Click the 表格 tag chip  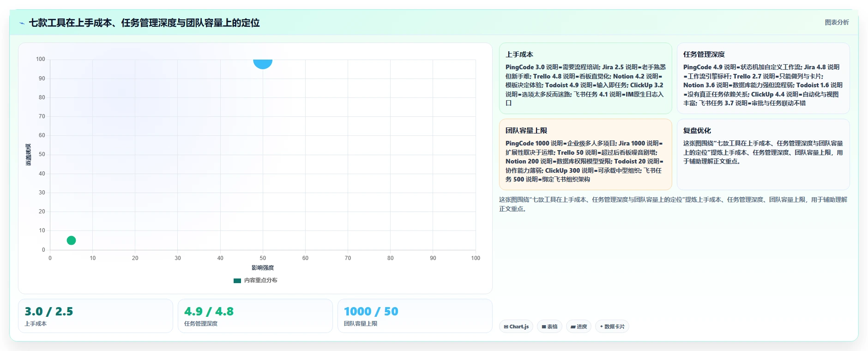click(549, 327)
